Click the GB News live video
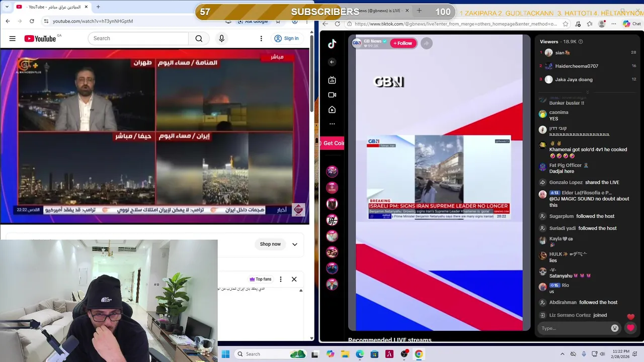Image resolution: width=644 pixels, height=362 pixels. pos(439,184)
